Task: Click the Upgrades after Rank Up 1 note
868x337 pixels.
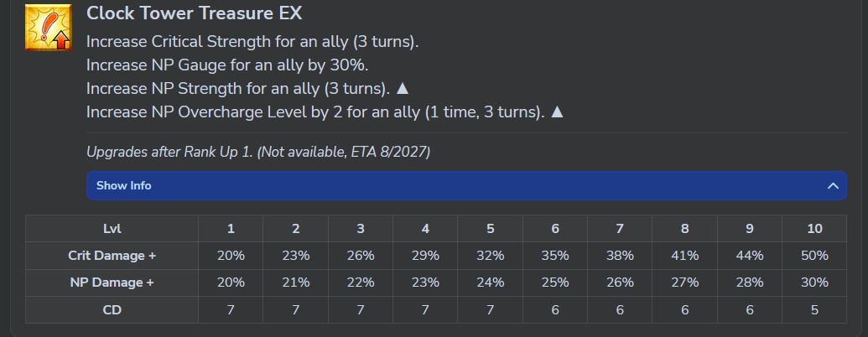Action: (258, 152)
